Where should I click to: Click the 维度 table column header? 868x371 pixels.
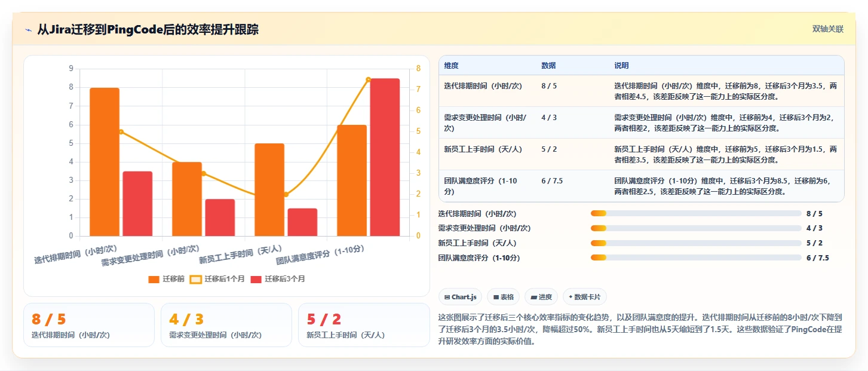452,65
